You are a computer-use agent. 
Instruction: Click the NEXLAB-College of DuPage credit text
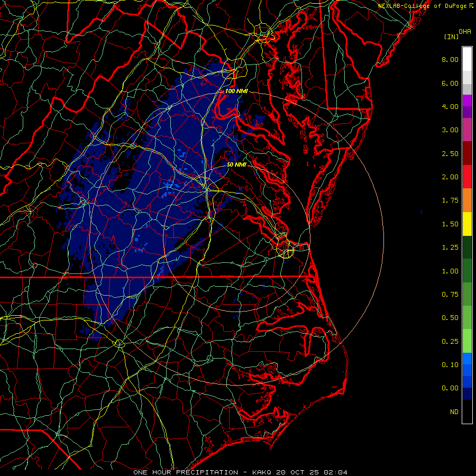[x=425, y=6]
